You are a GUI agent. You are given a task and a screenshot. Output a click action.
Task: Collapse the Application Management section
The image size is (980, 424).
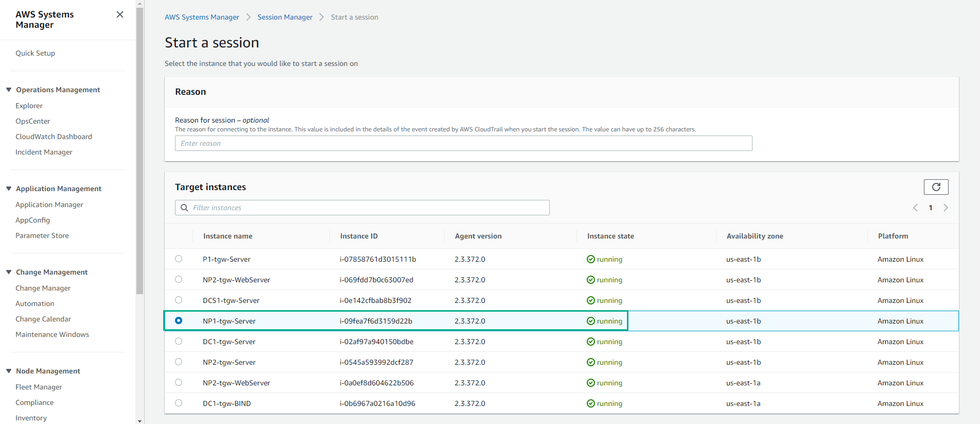point(9,189)
